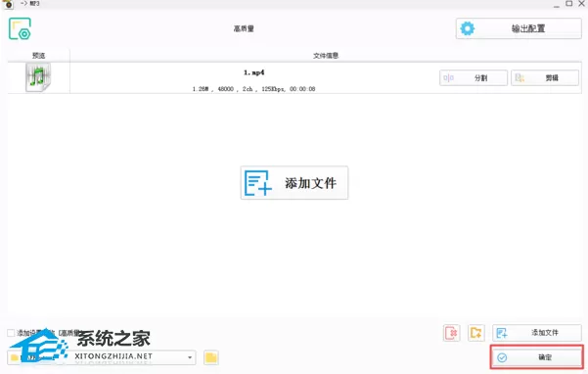The height and width of the screenshot is (374, 588).
Task: Toggle the 添加设置名称 checkbox
Action: pyautogui.click(x=11, y=333)
